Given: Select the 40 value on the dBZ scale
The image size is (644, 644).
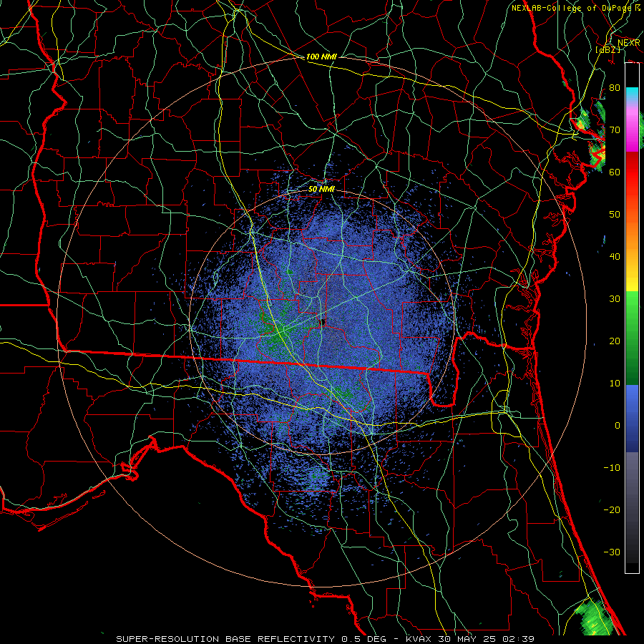Looking at the screenshot, I should (x=615, y=257).
